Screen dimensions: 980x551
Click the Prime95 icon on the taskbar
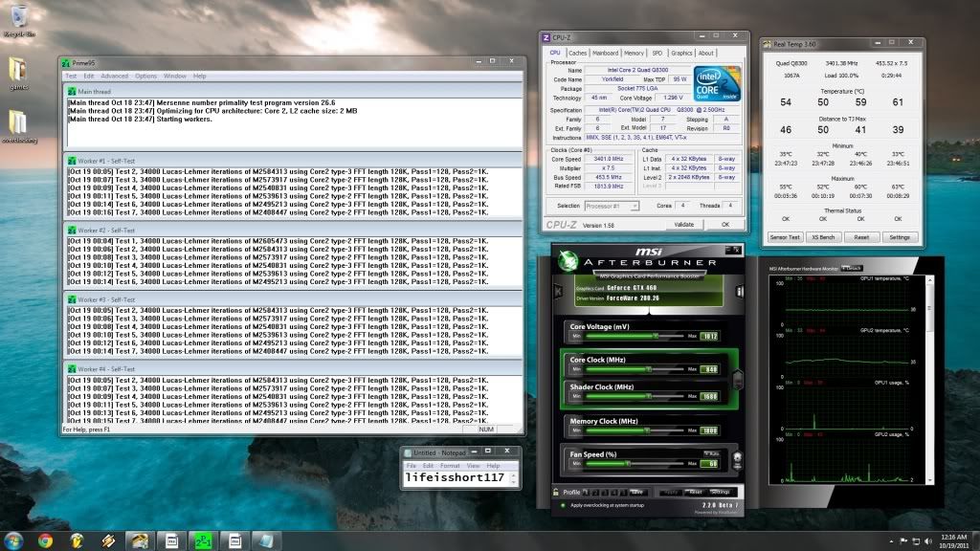[203, 540]
